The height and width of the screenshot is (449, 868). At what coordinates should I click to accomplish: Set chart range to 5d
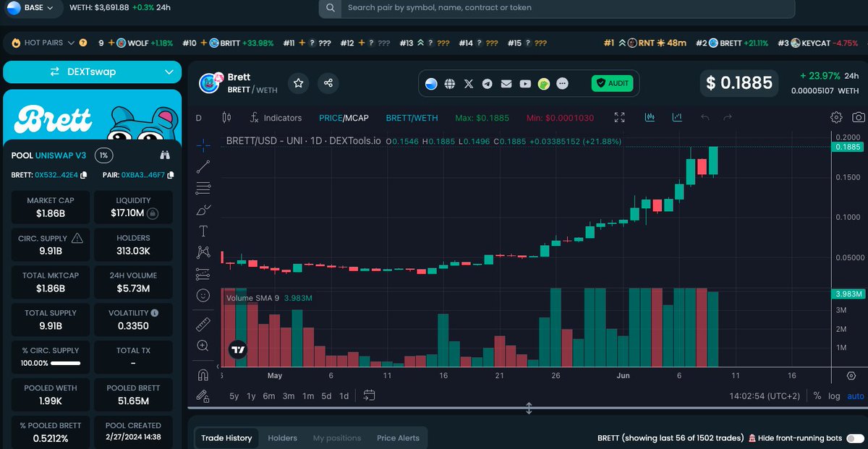(x=326, y=395)
